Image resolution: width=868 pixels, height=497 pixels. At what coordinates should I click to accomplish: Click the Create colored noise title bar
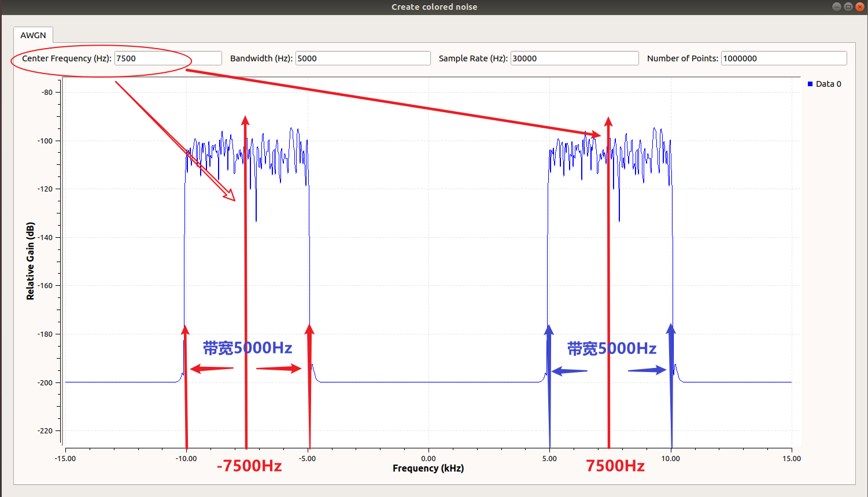(x=434, y=6)
